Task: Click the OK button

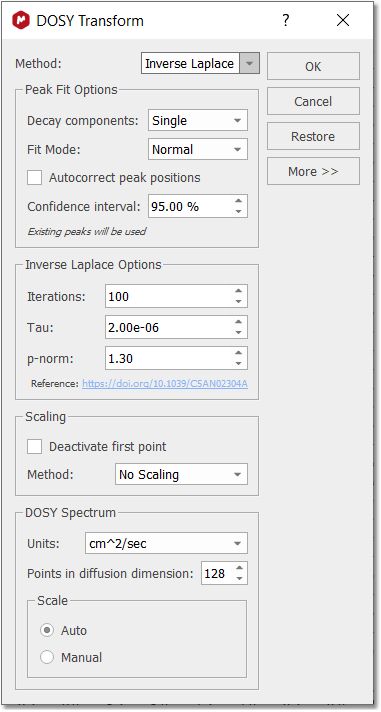Action: pos(313,66)
